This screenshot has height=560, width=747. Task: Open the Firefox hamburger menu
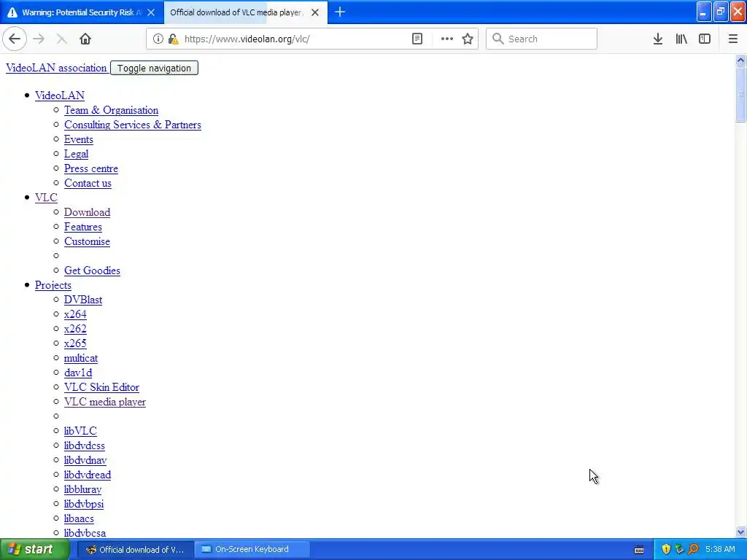click(733, 39)
